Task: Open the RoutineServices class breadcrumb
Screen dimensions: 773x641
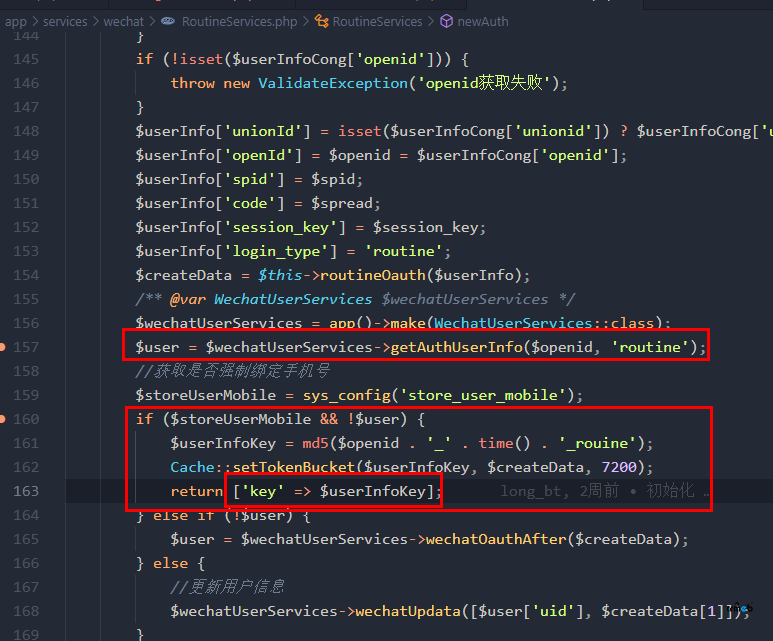Action: click(377, 22)
